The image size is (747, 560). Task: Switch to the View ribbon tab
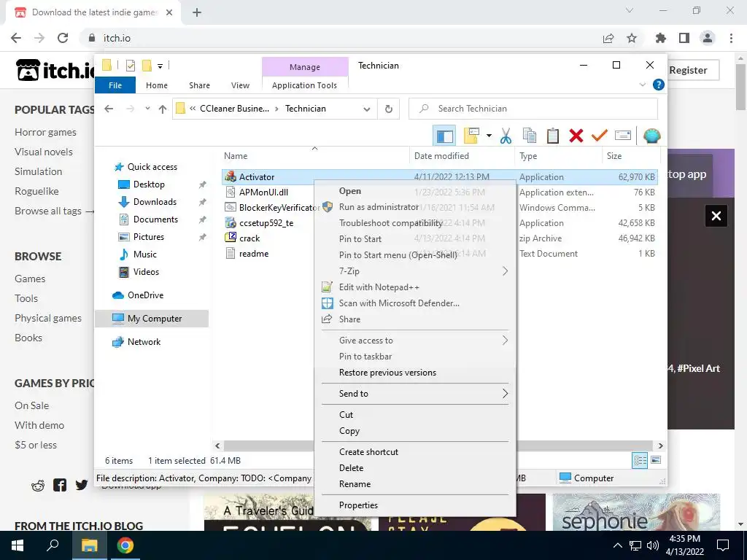click(240, 85)
